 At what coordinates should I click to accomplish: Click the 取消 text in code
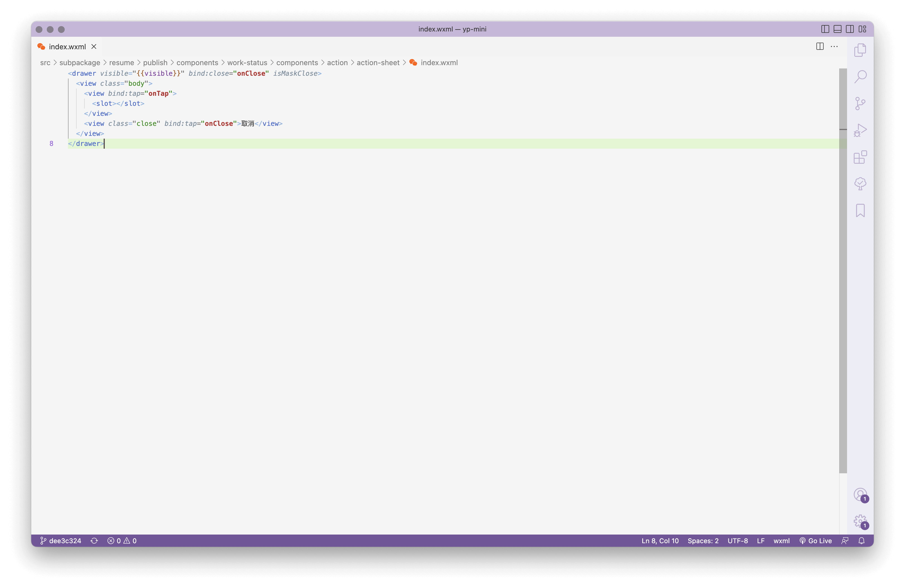click(x=247, y=123)
